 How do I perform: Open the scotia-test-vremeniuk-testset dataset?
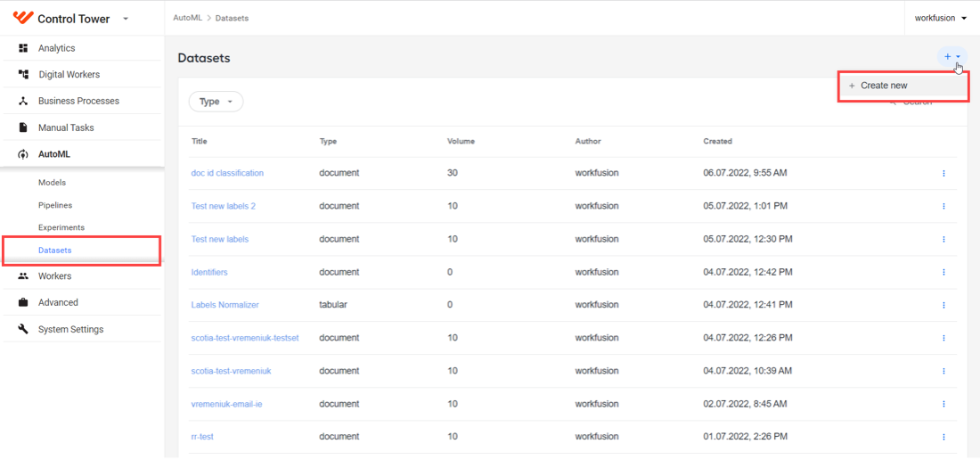(245, 338)
